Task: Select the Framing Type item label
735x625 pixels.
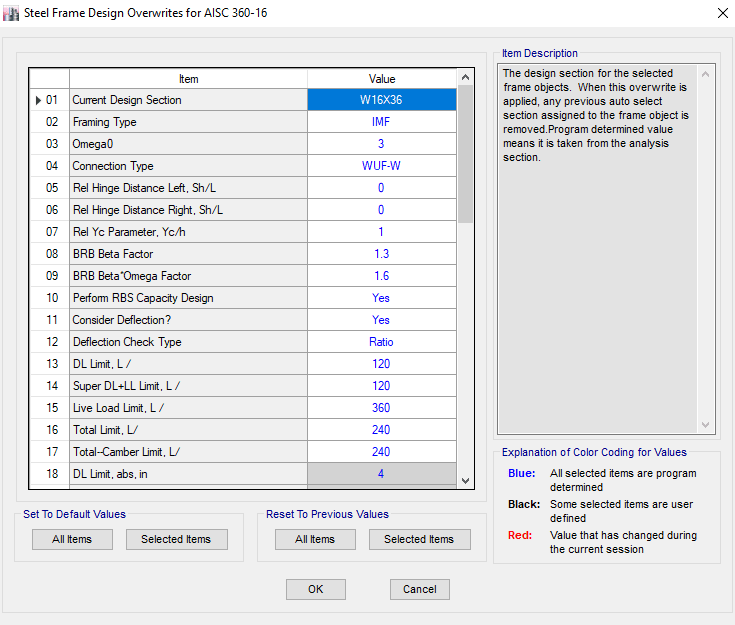Action: (x=188, y=122)
